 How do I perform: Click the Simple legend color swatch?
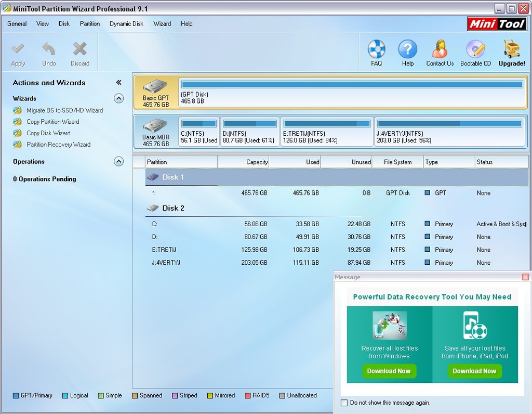pos(100,396)
